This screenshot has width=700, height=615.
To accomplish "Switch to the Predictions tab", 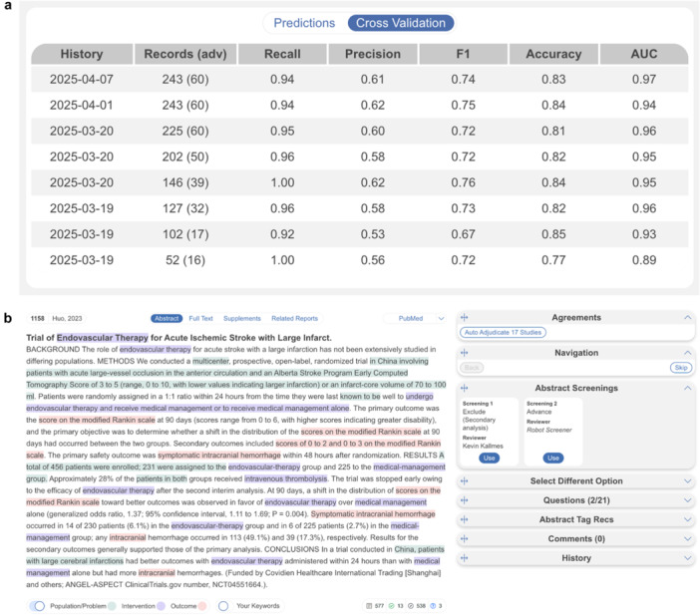I will (x=305, y=22).
